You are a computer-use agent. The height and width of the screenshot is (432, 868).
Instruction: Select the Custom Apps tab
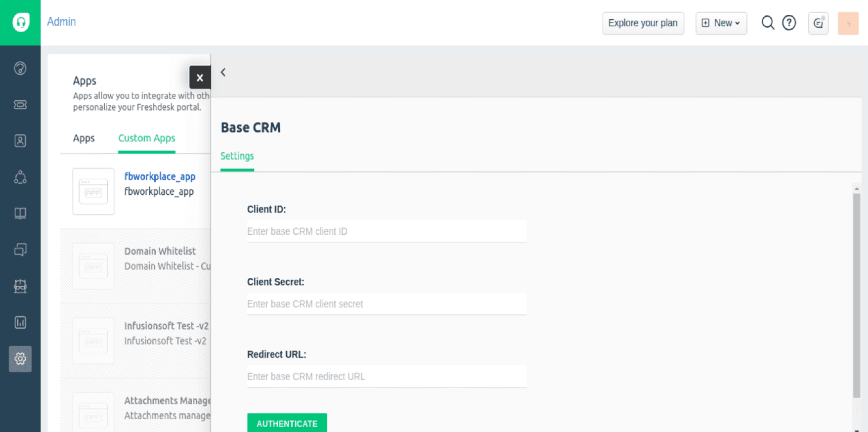tap(146, 138)
